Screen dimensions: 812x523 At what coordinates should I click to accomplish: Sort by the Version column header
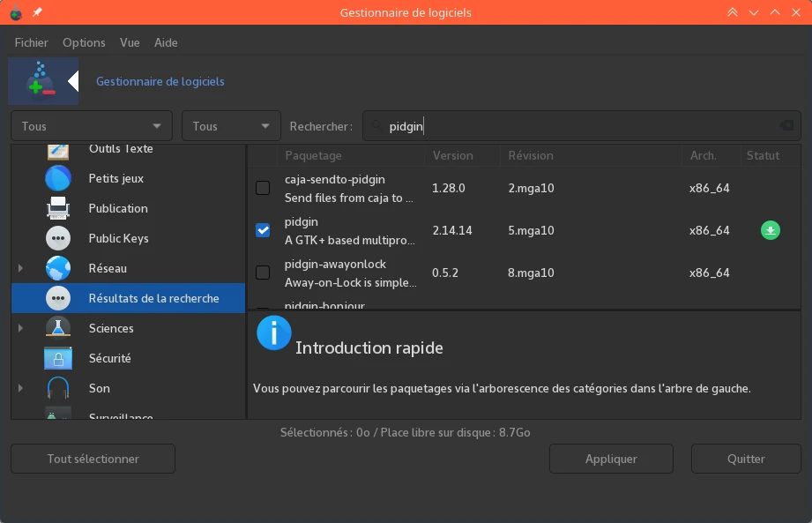click(x=453, y=155)
